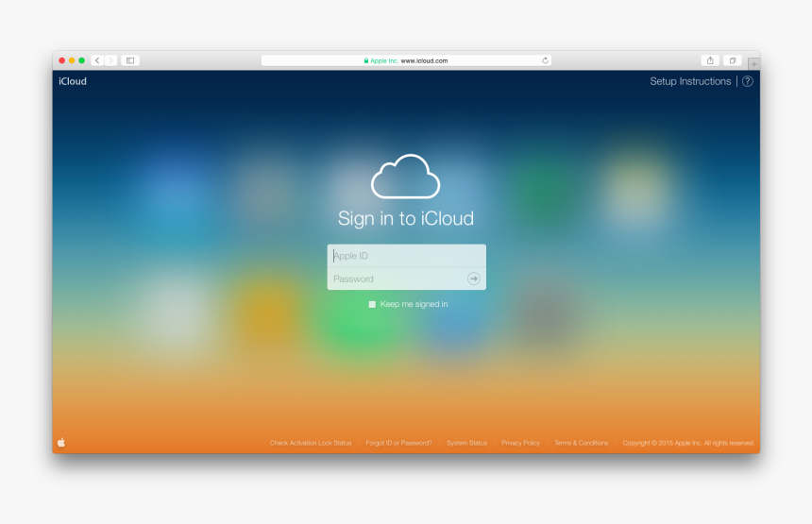The image size is (812, 524).
Task: Open the help question mark icon
Action: (747, 81)
